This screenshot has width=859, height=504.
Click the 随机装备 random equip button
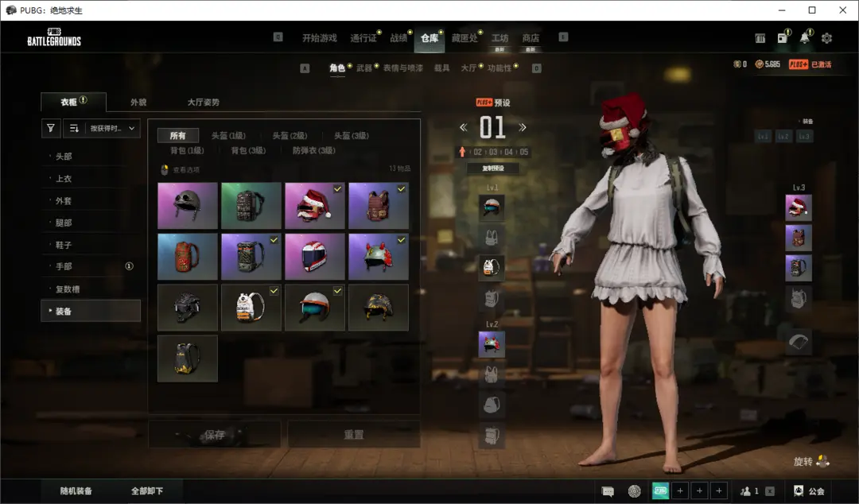click(76, 490)
